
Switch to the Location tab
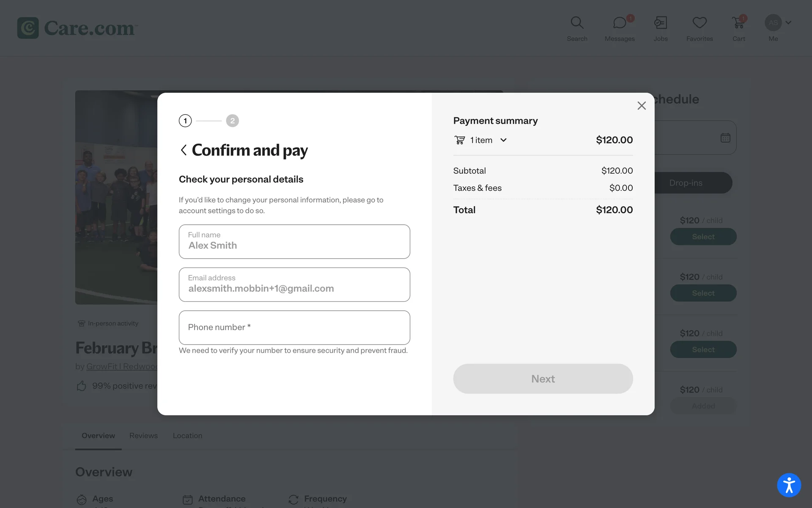click(x=187, y=436)
